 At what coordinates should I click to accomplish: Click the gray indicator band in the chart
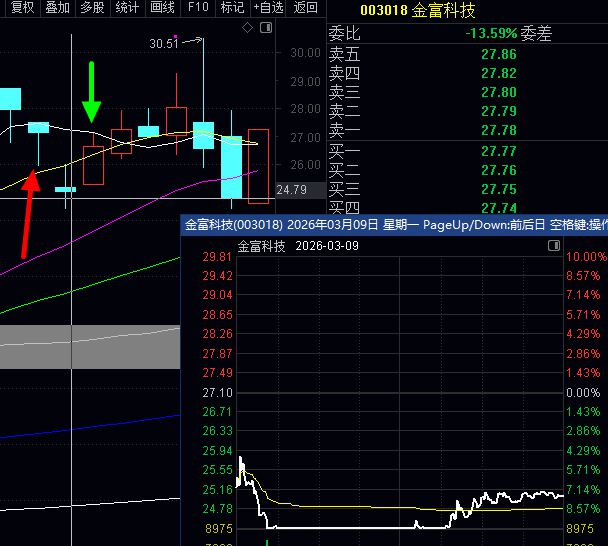[x=90, y=347]
